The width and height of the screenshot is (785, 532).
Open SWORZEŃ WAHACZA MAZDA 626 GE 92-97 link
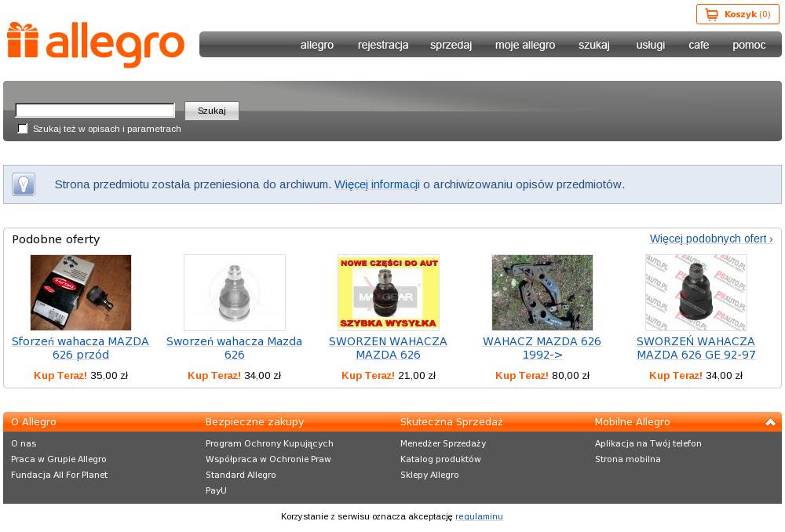[x=696, y=348]
